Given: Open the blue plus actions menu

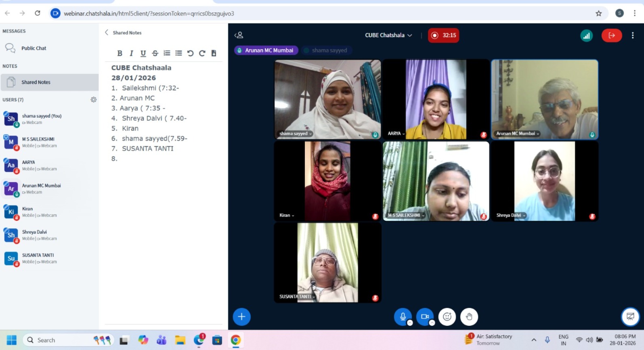Looking at the screenshot, I should coord(241,316).
